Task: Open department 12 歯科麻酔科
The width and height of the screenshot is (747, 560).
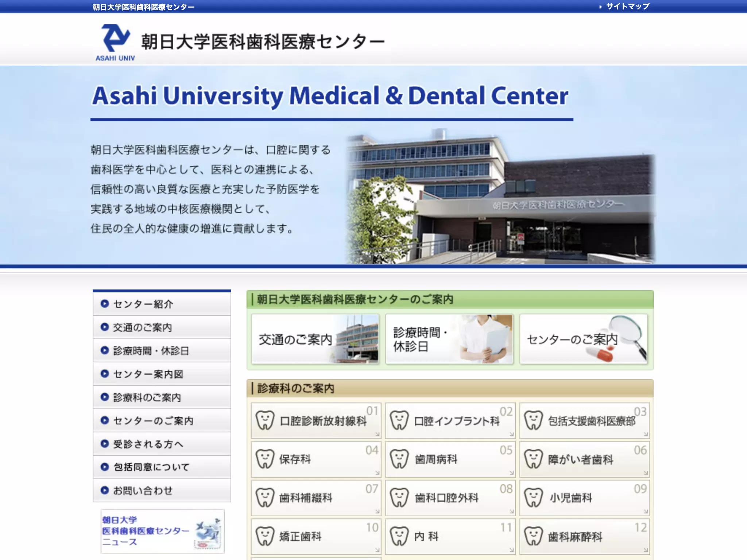Action: tap(584, 536)
